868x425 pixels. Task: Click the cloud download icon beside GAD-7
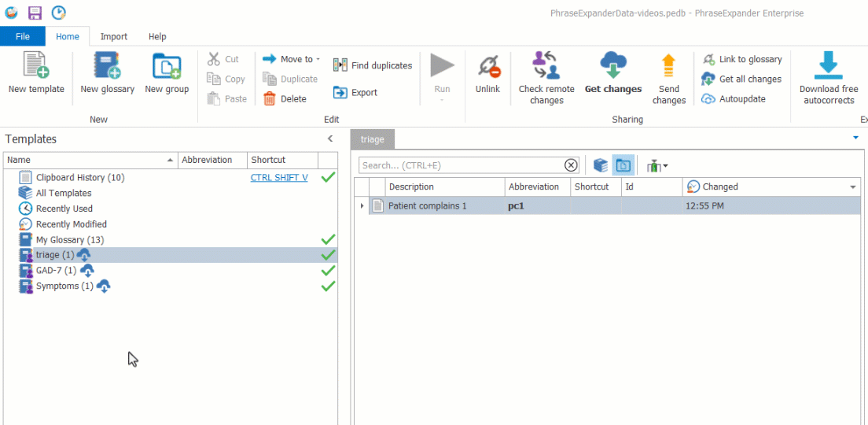87,271
